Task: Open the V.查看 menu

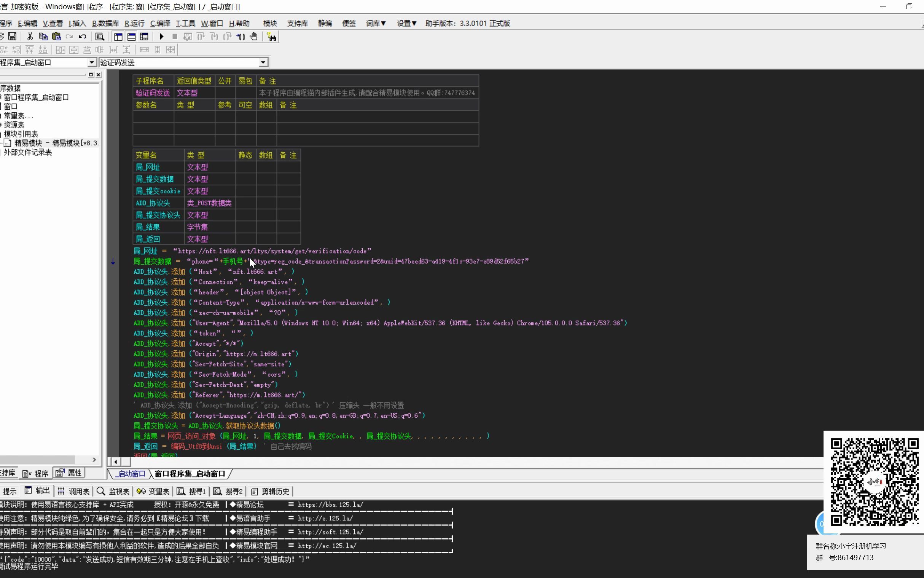Action: point(53,23)
